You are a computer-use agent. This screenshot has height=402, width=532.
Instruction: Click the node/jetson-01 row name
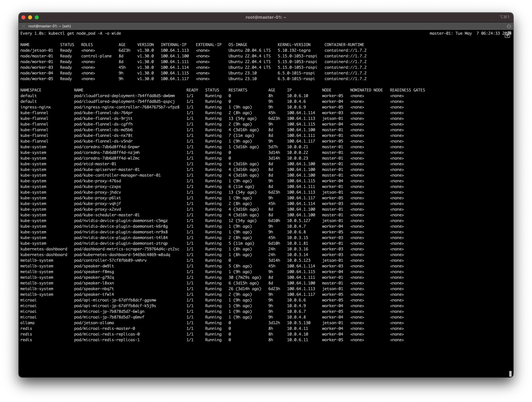point(37,50)
